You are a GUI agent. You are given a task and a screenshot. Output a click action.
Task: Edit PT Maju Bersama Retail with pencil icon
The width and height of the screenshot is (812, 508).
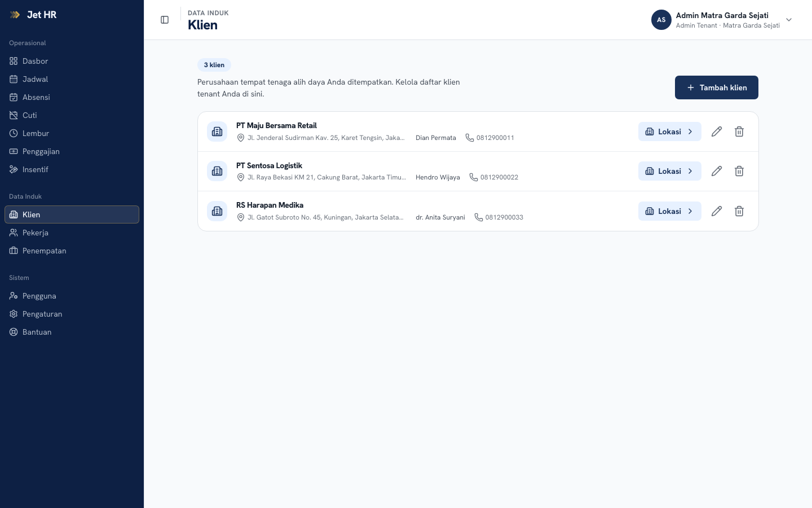coord(717,132)
